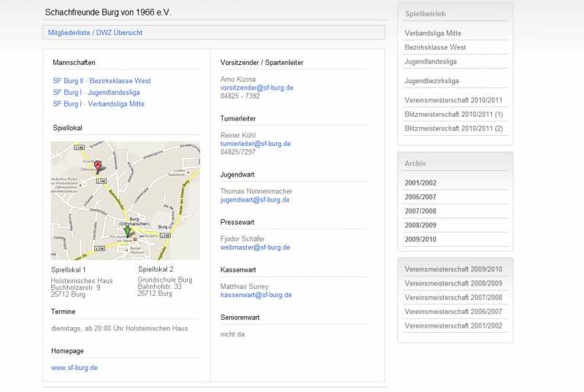Select Blitzmeisterschaft 2010/2011 (2)

click(453, 128)
